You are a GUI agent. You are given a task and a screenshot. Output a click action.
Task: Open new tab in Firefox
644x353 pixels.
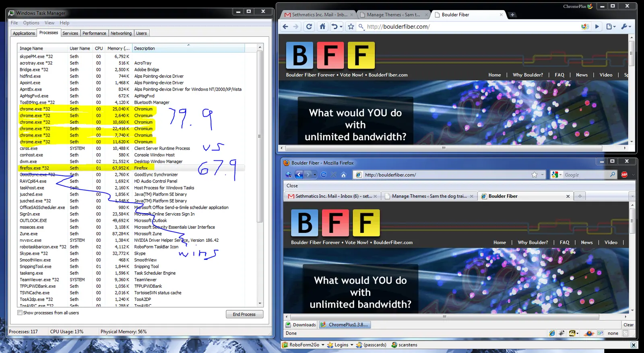(x=580, y=196)
